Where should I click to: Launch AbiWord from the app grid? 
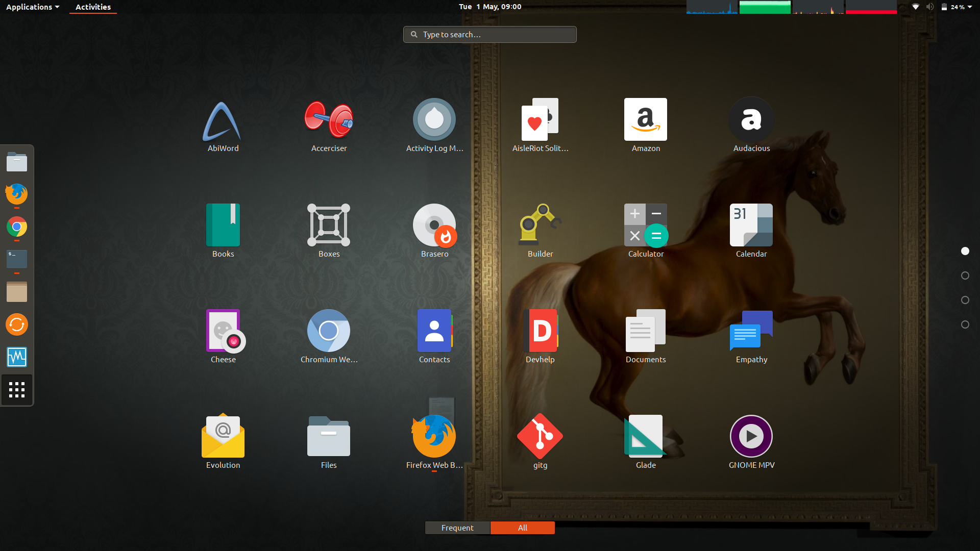[x=223, y=126]
